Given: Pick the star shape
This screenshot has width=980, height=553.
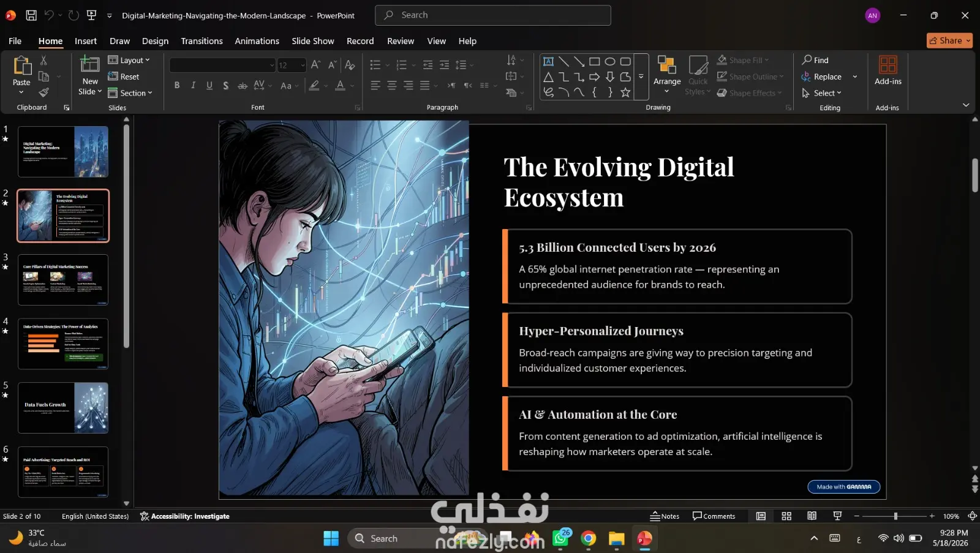Looking at the screenshot, I should (x=625, y=92).
